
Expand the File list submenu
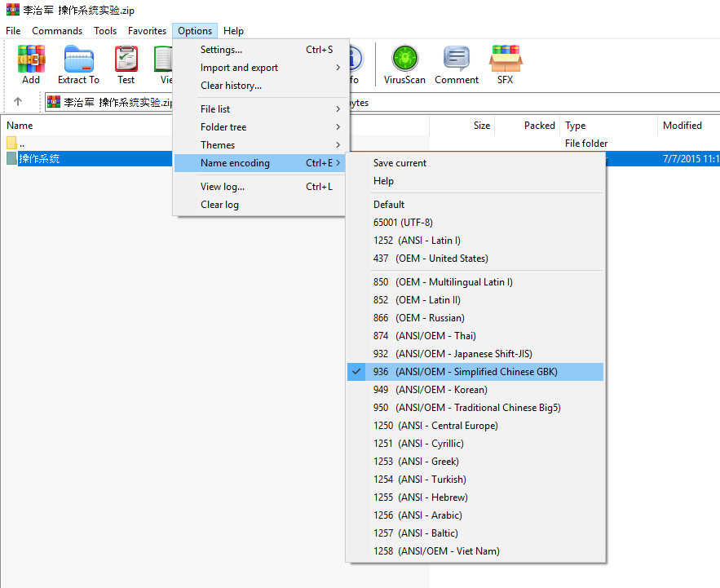(x=259, y=108)
